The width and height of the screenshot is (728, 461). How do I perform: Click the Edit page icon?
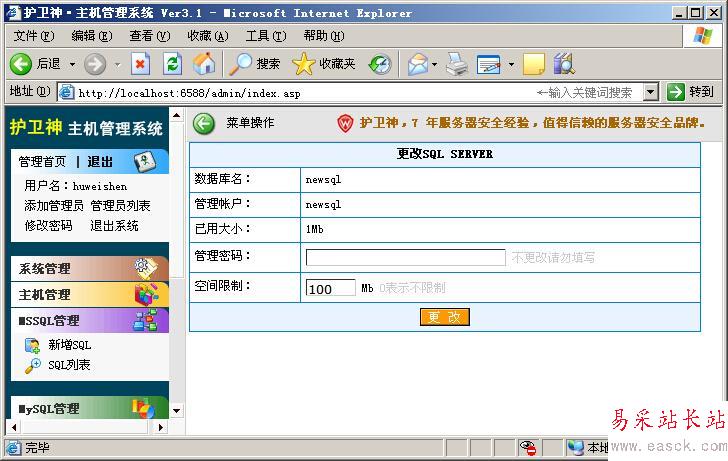(x=489, y=64)
